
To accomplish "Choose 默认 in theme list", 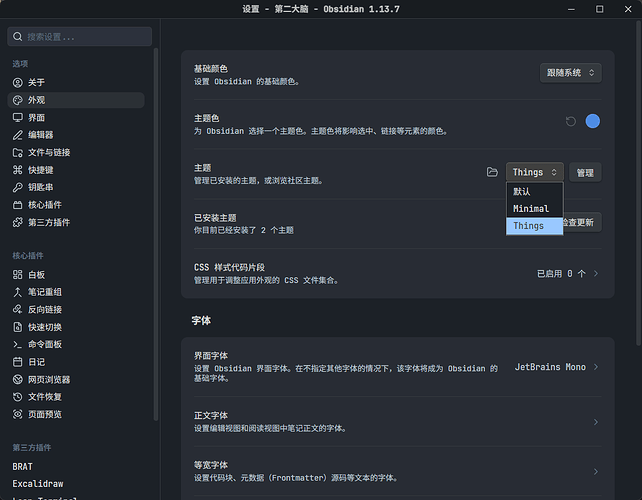I will point(534,192).
